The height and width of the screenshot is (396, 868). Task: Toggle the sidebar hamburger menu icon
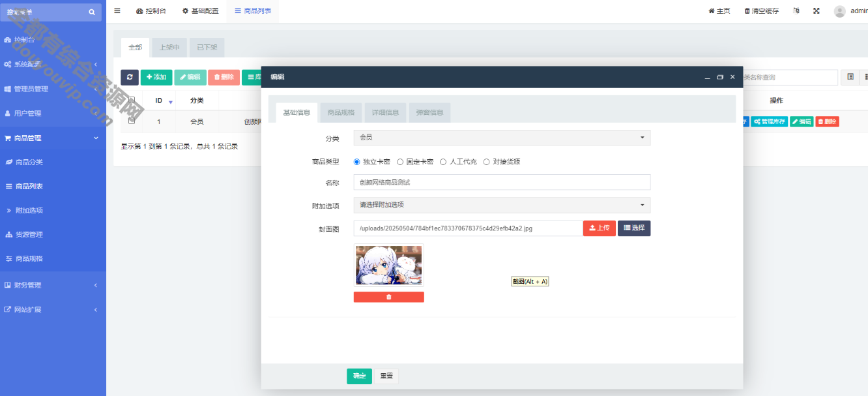pyautogui.click(x=117, y=11)
